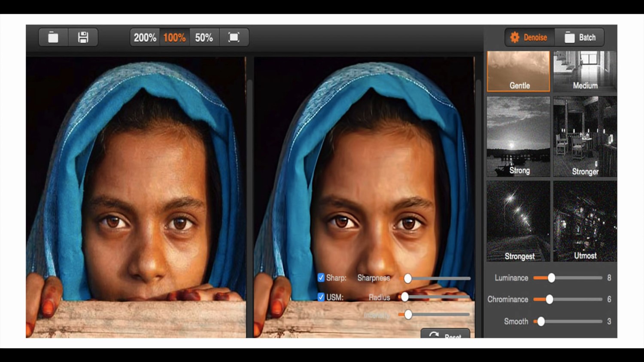Image resolution: width=644 pixels, height=362 pixels.
Task: Switch to the Denoise tab
Action: pyautogui.click(x=529, y=37)
